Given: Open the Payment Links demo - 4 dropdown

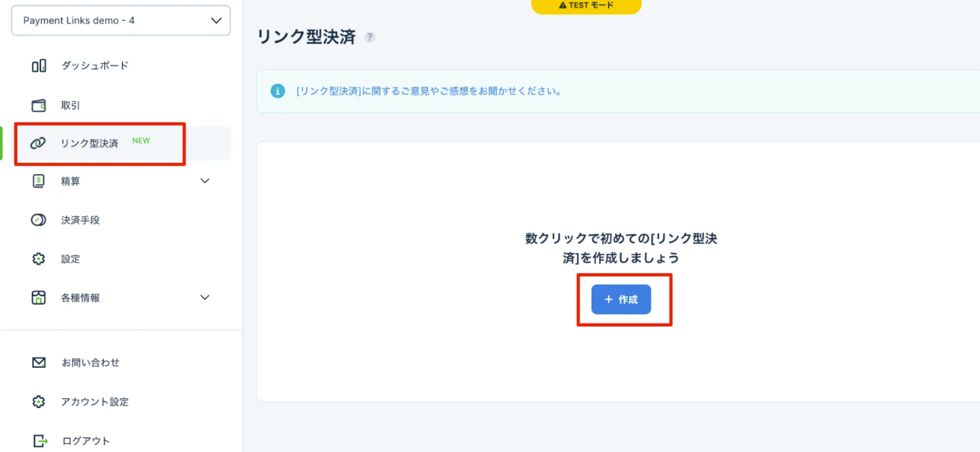Looking at the screenshot, I should pos(121,21).
